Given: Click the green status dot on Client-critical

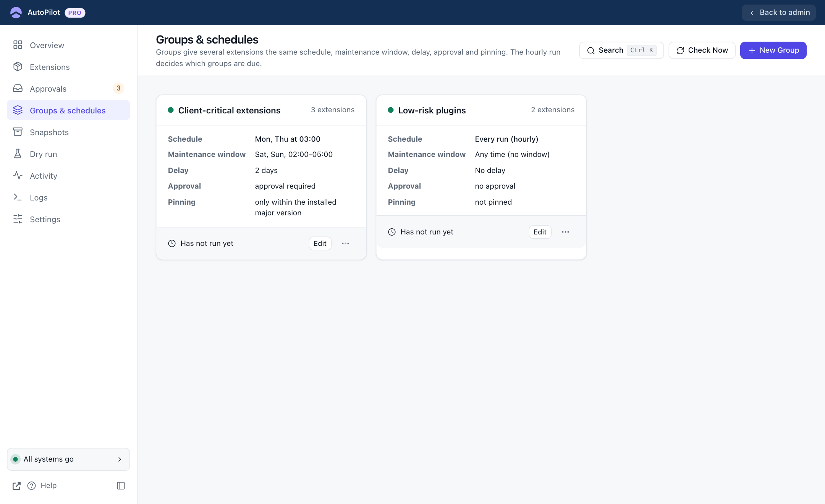Looking at the screenshot, I should (171, 110).
